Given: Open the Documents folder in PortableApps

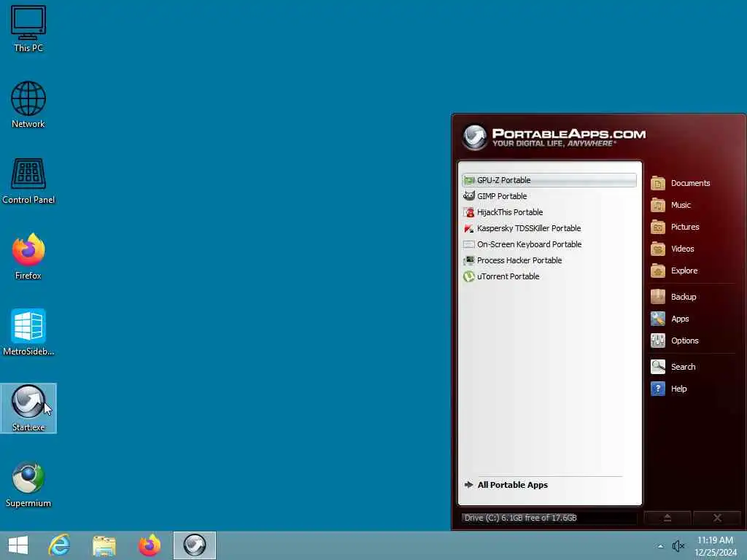Looking at the screenshot, I should (681, 183).
